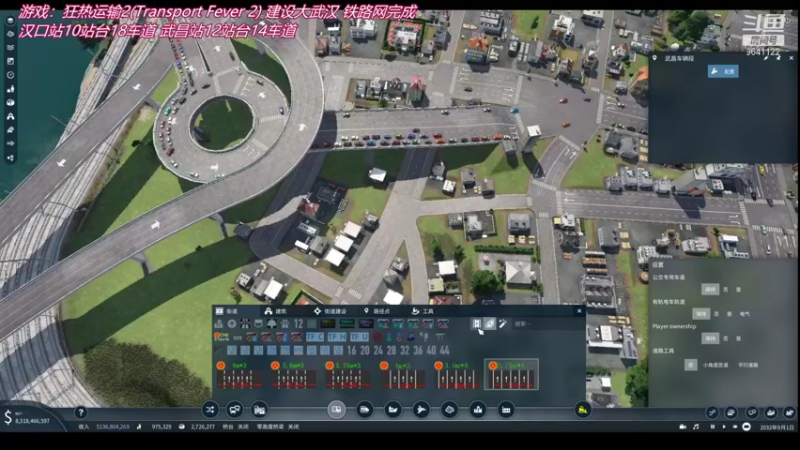
Task: Activate the bulldozer tool
Action: (583, 410)
